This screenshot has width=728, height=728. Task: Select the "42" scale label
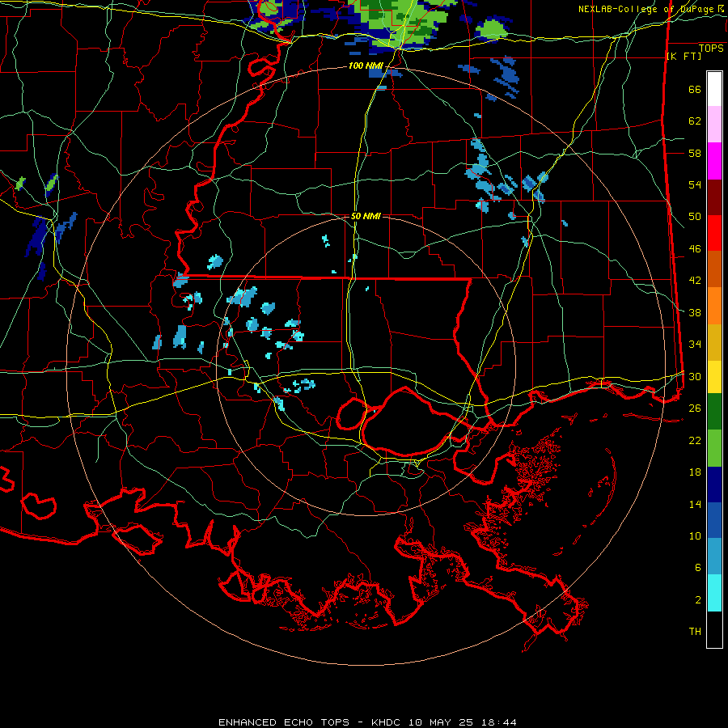(695, 281)
